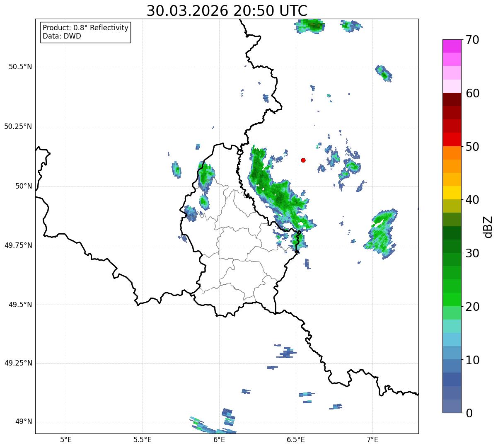Pick the magenta top colorbar swatch

[452, 46]
